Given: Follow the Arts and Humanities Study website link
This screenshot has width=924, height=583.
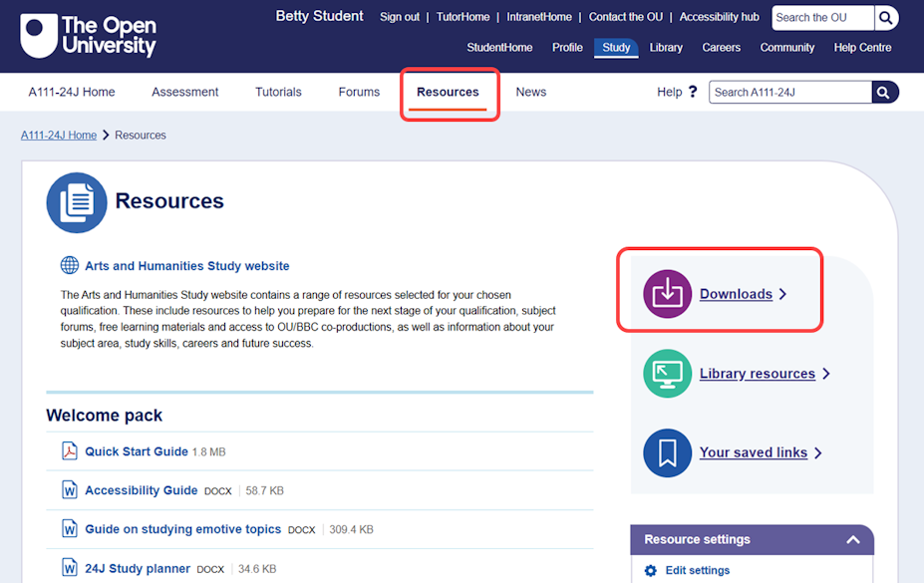Looking at the screenshot, I should (186, 265).
